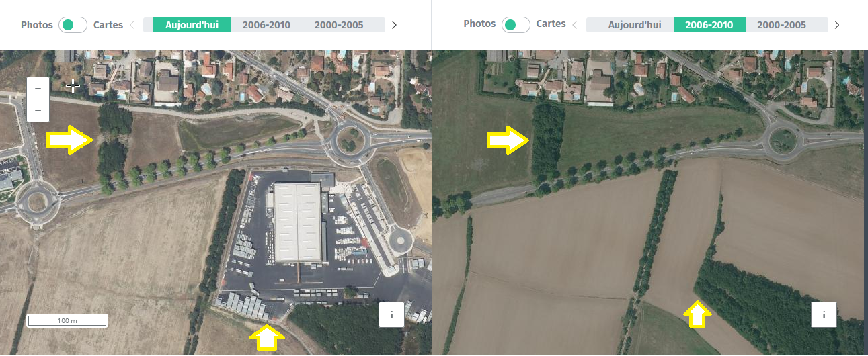
Task: Click Cartes label in left panel
Action: click(x=108, y=25)
